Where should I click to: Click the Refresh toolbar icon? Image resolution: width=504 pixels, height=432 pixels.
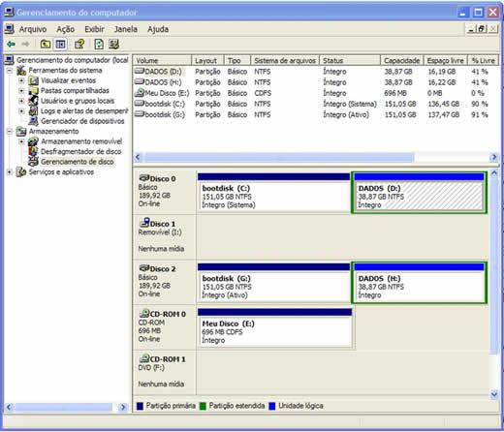tap(99, 44)
